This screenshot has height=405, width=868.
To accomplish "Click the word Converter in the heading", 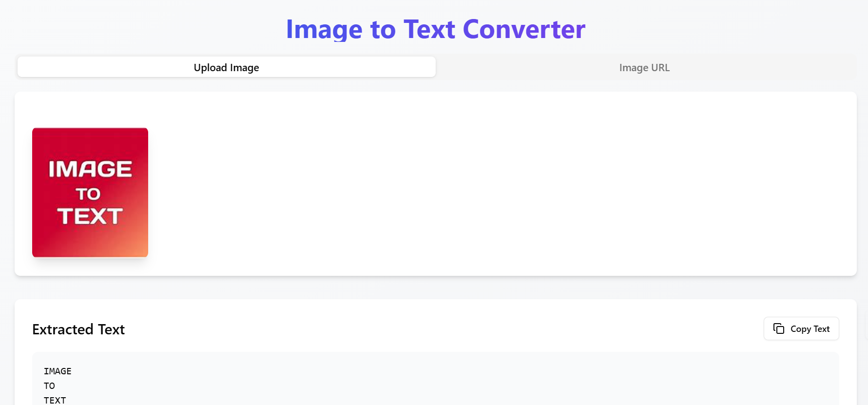I will pos(524,29).
